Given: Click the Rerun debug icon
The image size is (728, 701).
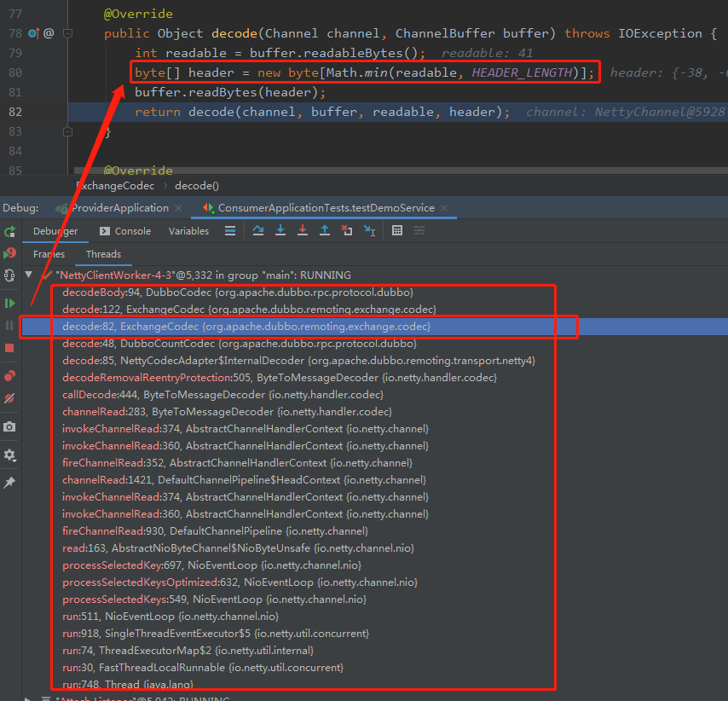Looking at the screenshot, I should click(x=9, y=231).
